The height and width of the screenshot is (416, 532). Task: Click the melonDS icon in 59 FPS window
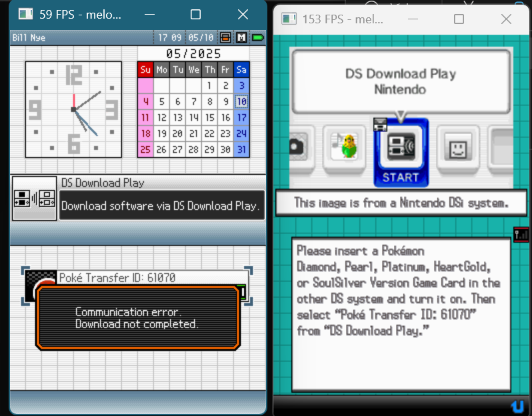coord(25,14)
